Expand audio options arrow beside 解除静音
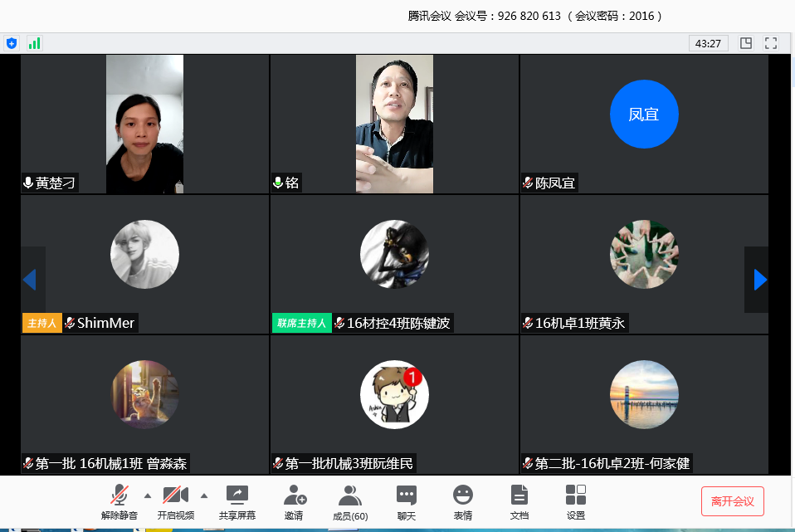795x532 pixels. point(148,495)
